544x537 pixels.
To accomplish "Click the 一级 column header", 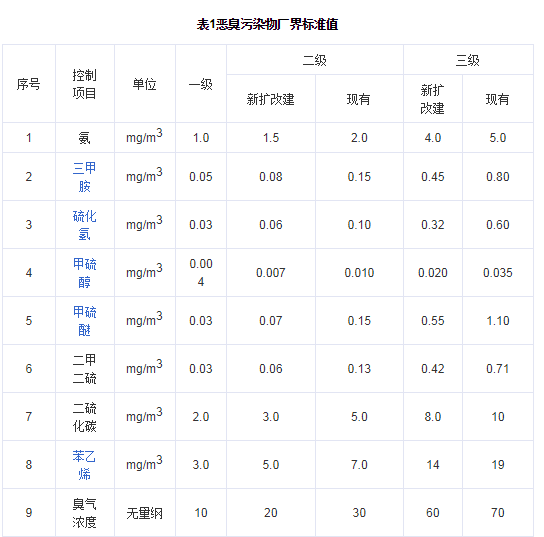I will pos(201,84).
